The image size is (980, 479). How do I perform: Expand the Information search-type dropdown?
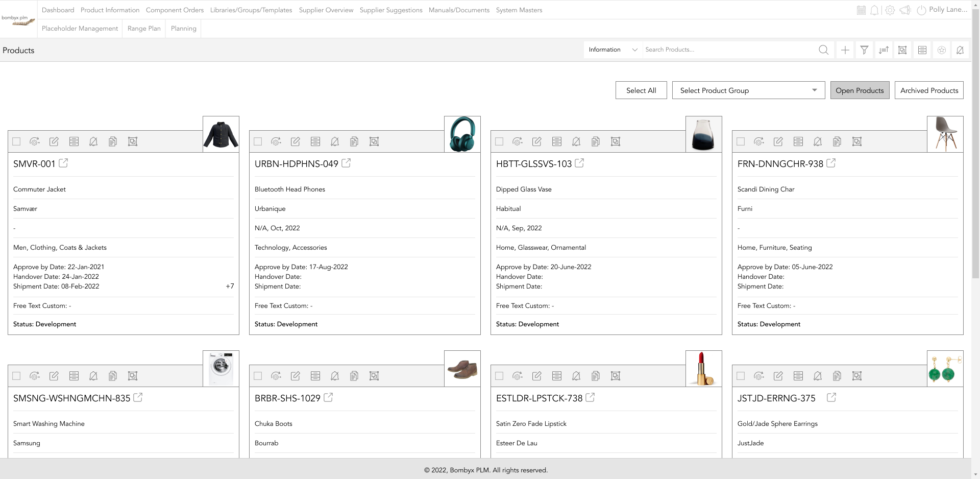pos(613,50)
